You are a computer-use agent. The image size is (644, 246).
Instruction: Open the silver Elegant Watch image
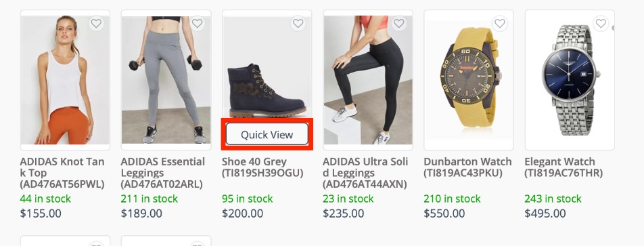pos(570,80)
